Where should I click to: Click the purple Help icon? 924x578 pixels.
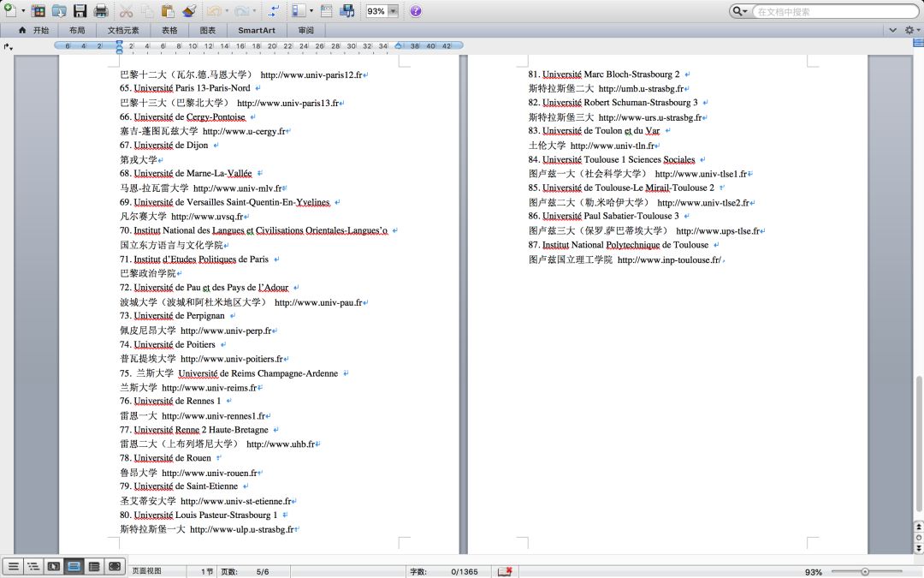pyautogui.click(x=416, y=11)
